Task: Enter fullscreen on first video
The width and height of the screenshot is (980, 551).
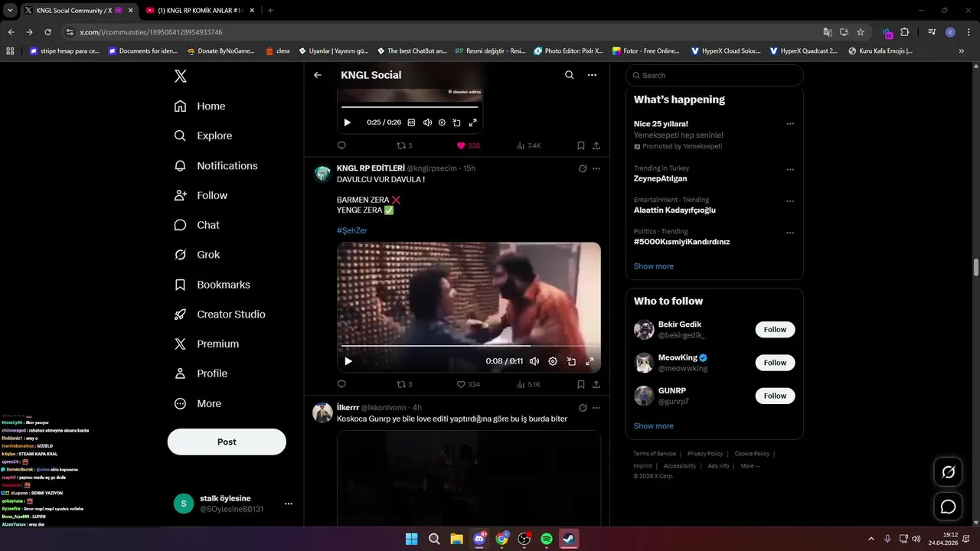Action: click(472, 122)
